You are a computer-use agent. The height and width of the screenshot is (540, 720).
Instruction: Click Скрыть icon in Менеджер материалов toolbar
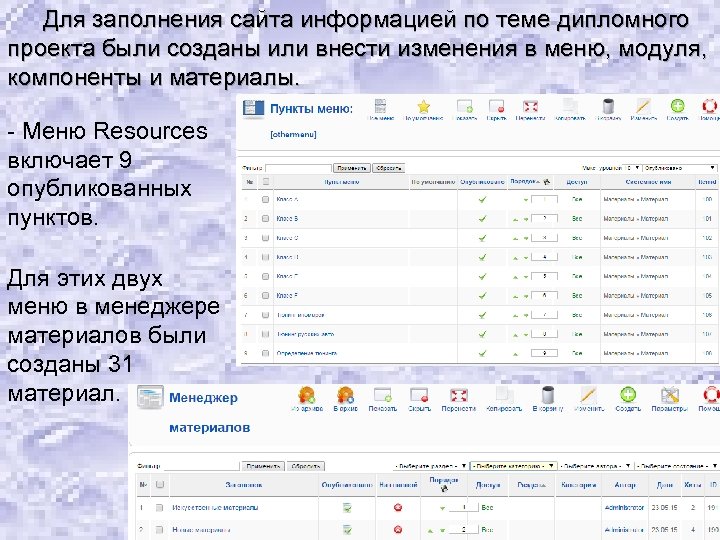click(x=419, y=395)
